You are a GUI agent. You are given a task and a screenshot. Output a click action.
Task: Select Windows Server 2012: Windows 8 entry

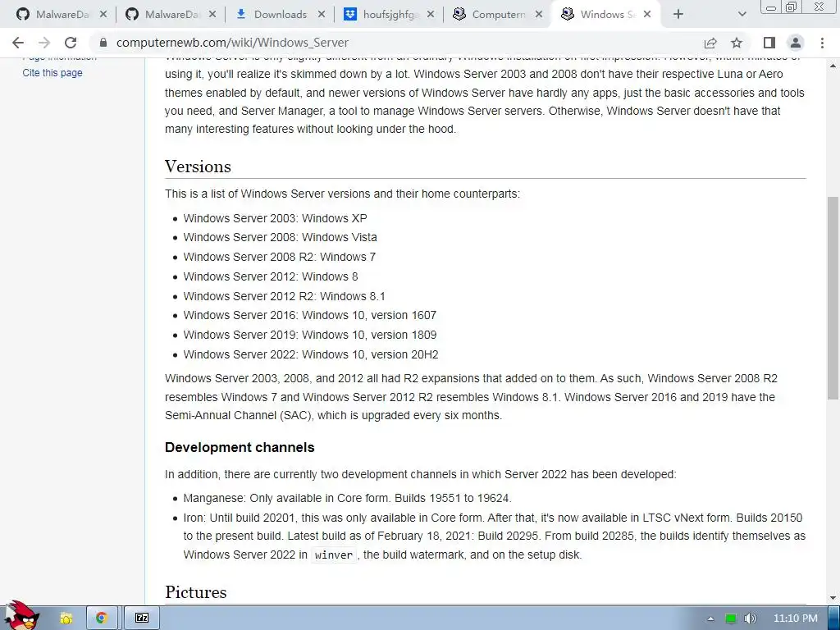pos(271,276)
